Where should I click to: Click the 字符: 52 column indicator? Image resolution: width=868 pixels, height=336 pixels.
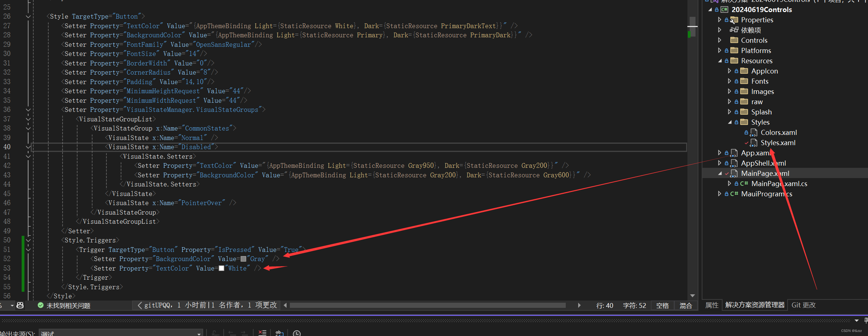point(634,305)
